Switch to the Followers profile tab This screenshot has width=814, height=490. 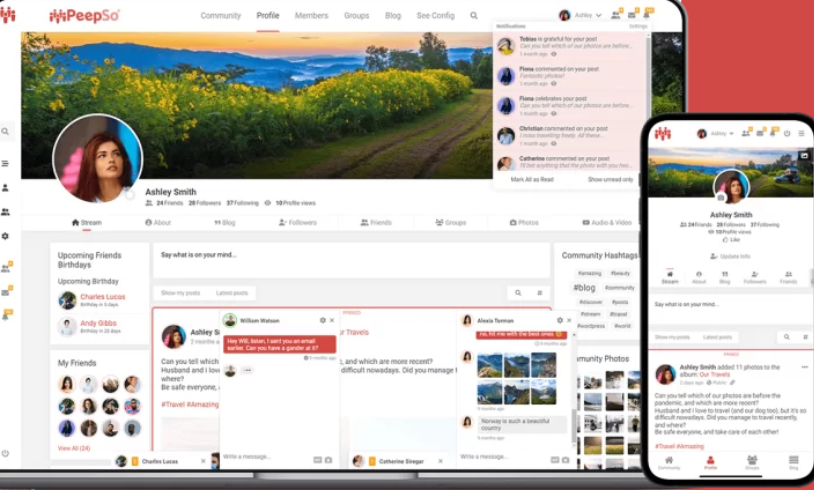tap(297, 222)
